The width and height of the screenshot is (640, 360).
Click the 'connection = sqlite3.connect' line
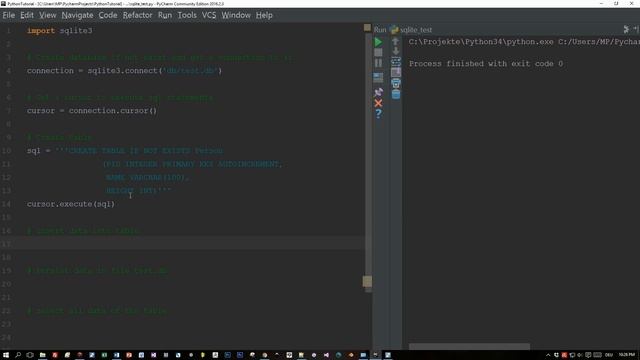(x=124, y=71)
